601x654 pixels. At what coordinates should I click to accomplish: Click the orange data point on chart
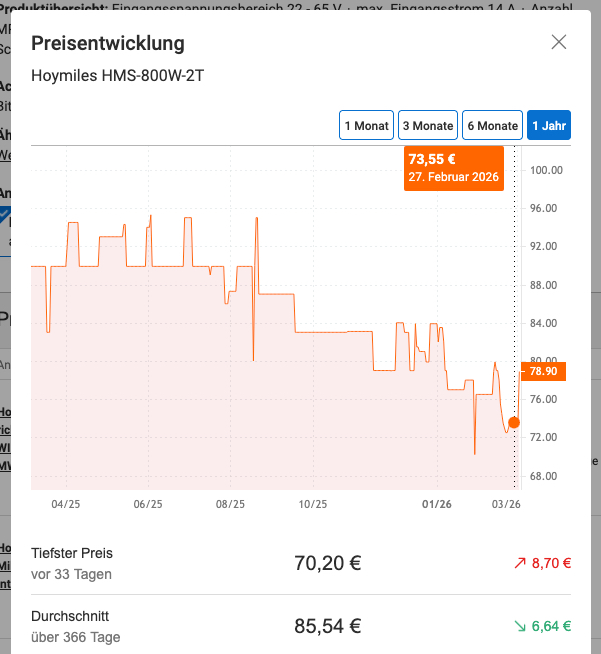click(x=514, y=422)
